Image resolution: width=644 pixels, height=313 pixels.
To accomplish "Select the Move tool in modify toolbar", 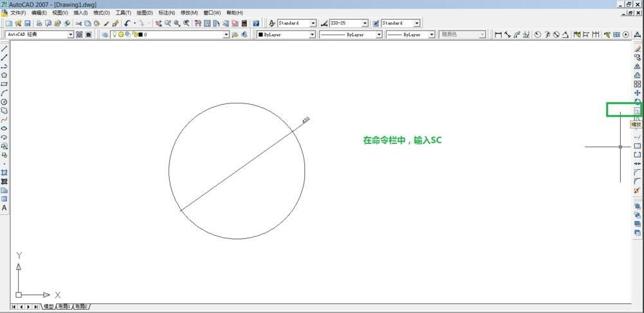I will point(637,93).
